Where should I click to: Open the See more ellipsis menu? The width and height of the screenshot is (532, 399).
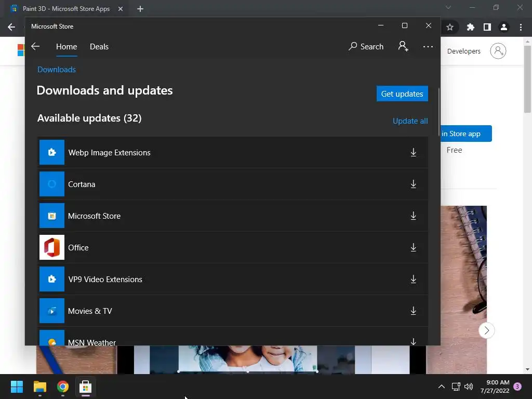428,46
